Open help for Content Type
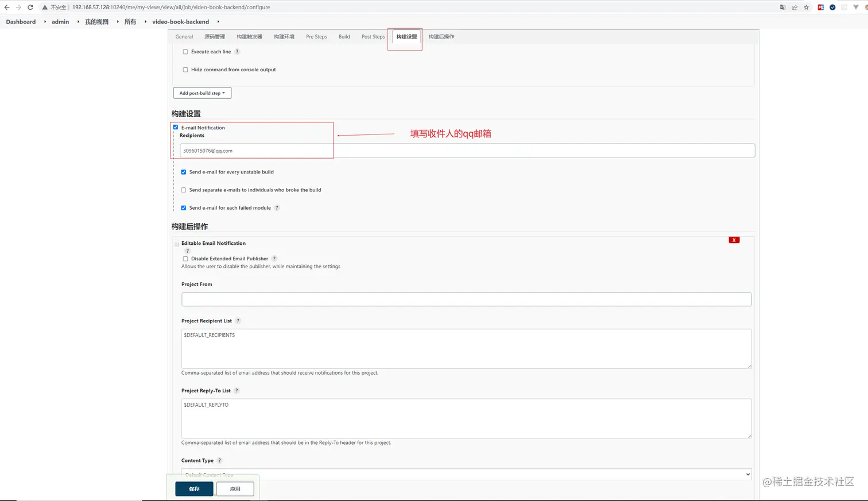This screenshot has height=501, width=868. coord(219,461)
